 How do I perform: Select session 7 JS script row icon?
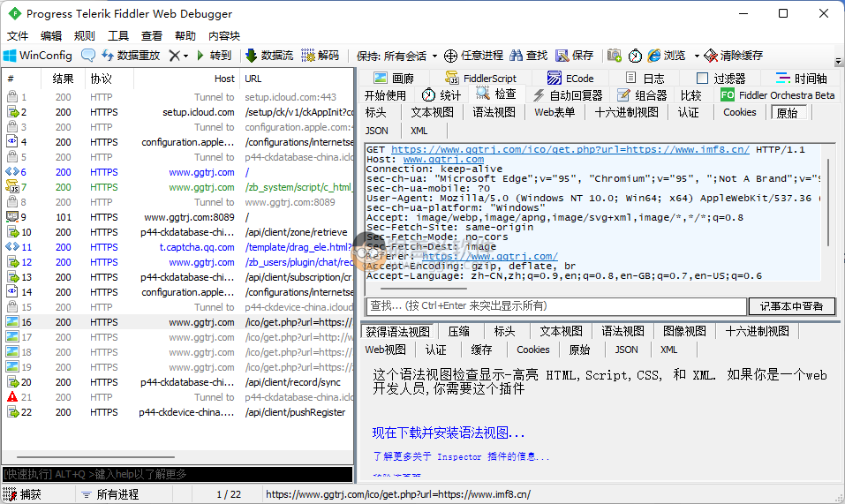coord(11,187)
